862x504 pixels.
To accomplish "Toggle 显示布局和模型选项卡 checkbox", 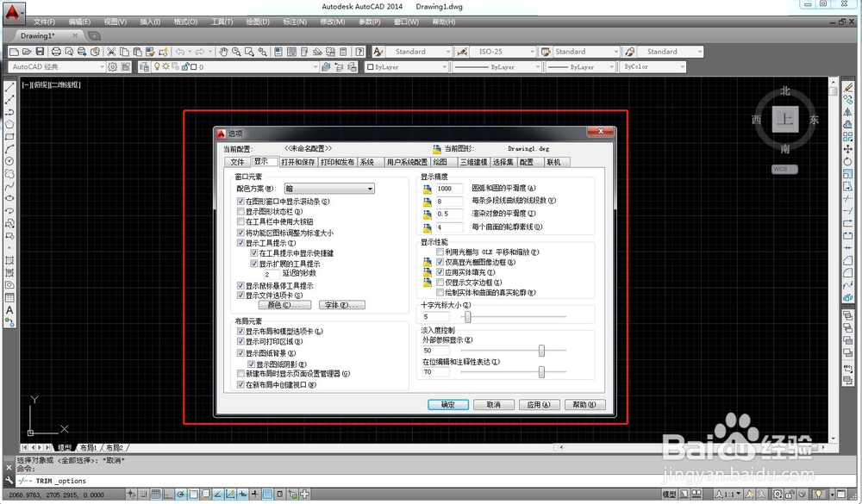I will [x=240, y=332].
